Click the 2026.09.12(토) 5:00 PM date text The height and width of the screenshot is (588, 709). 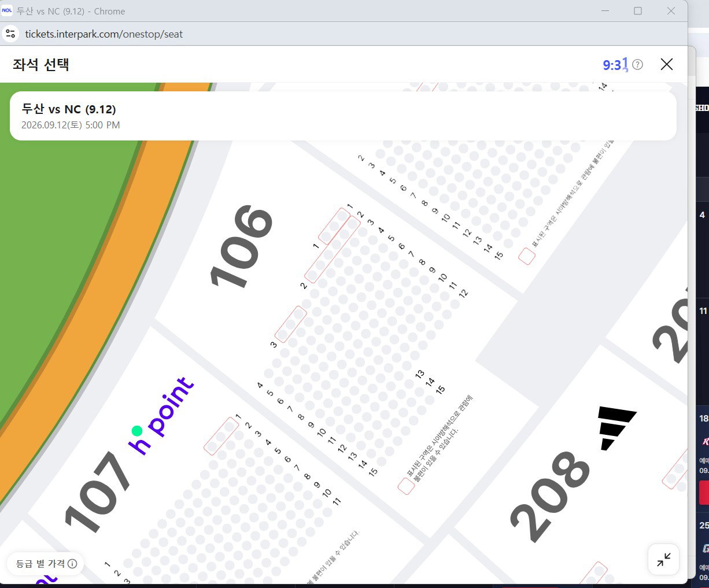(71, 125)
